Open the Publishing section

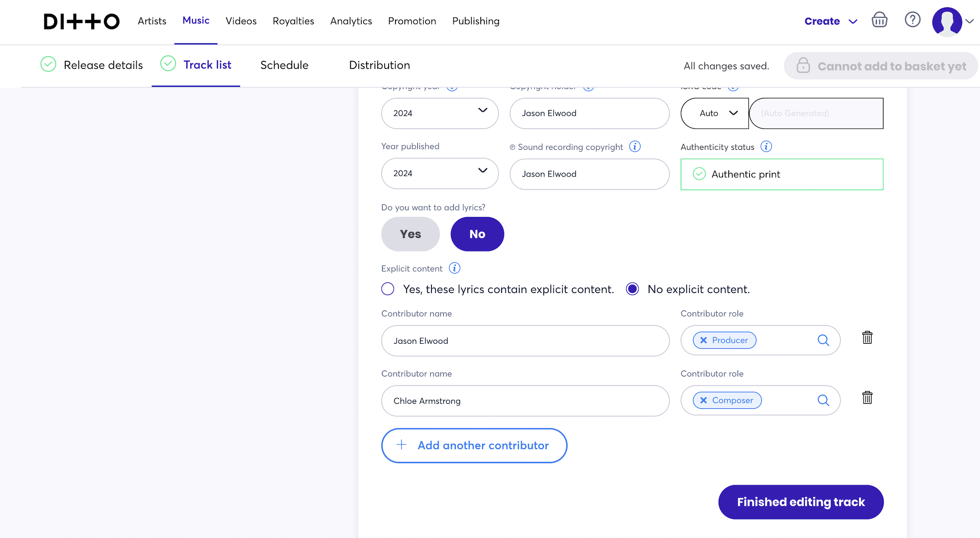click(x=476, y=21)
